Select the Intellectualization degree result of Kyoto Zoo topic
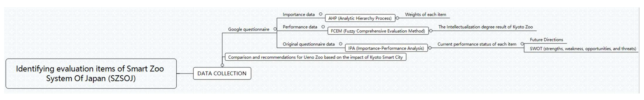This screenshot has width=644, height=100. point(485,27)
